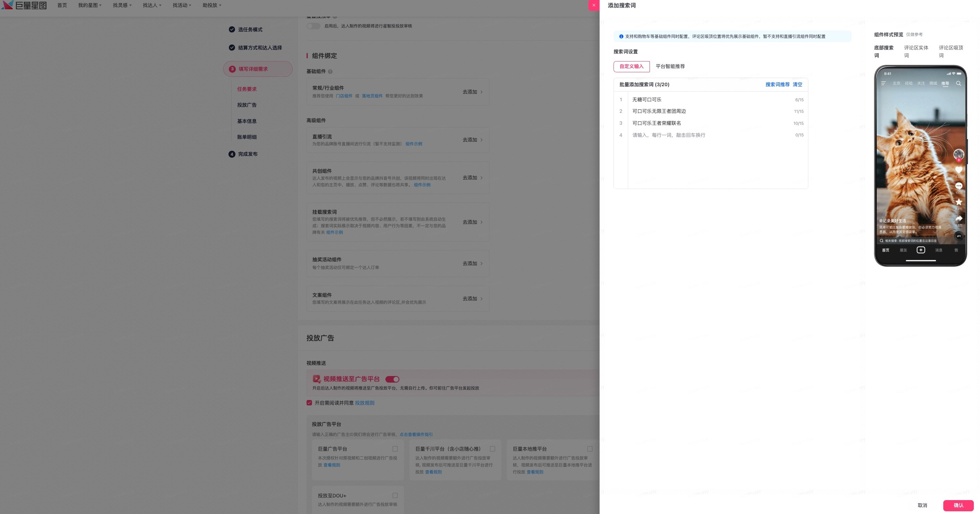Expand the 找达人 navigation dropdown
This screenshot has height=514, width=980.
click(x=152, y=5)
